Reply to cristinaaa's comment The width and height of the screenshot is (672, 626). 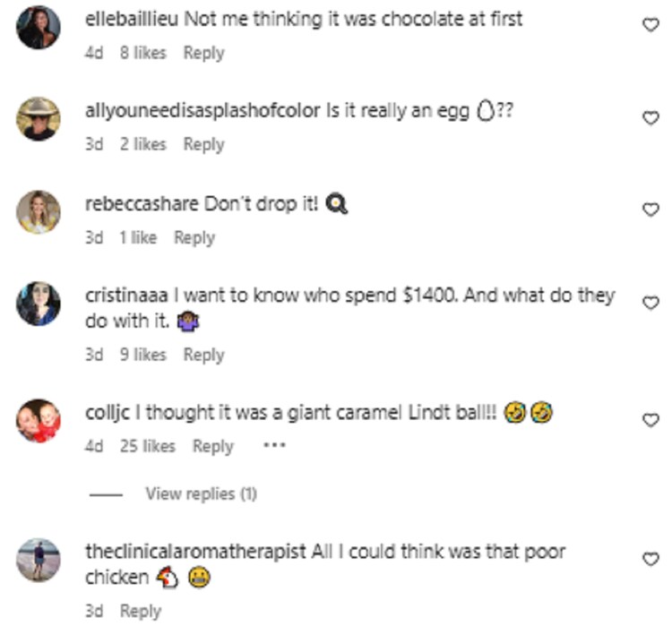coord(203,355)
